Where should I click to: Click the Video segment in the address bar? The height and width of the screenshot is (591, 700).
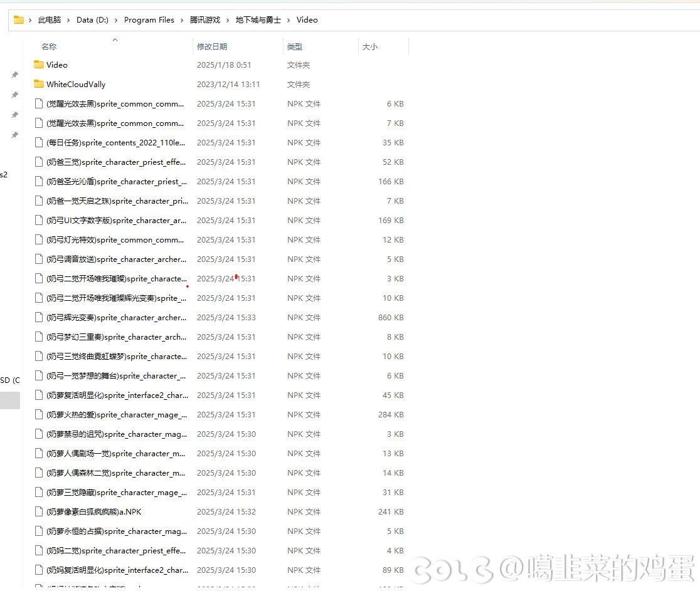click(x=307, y=19)
